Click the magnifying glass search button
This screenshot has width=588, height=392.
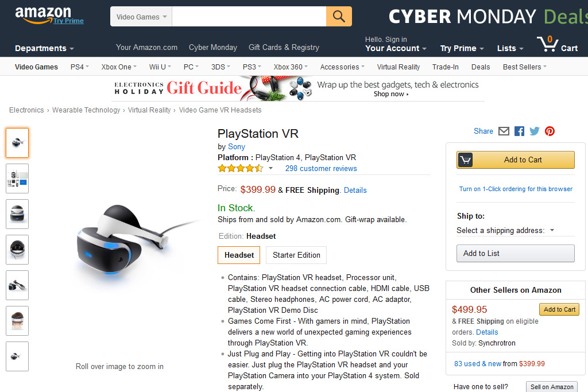click(339, 17)
